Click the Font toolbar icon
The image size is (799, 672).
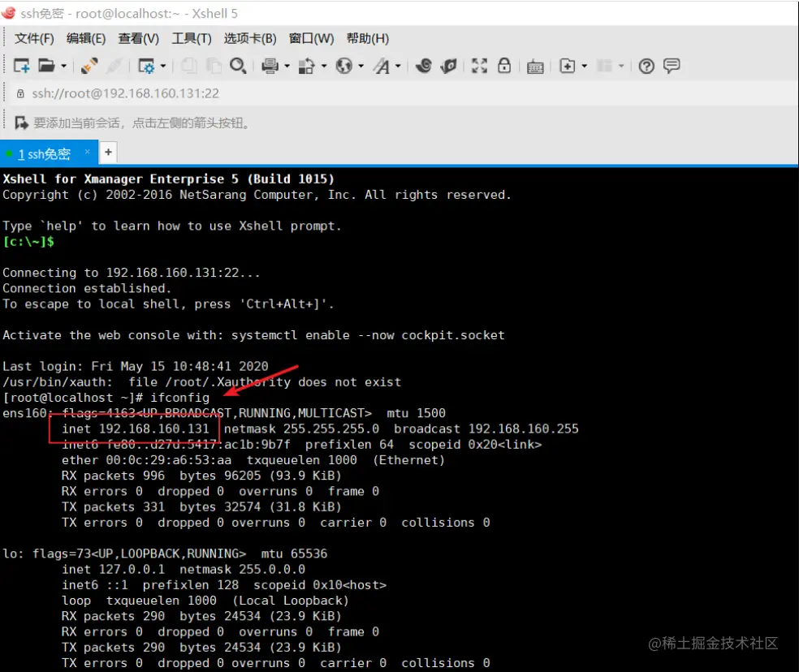click(x=382, y=66)
